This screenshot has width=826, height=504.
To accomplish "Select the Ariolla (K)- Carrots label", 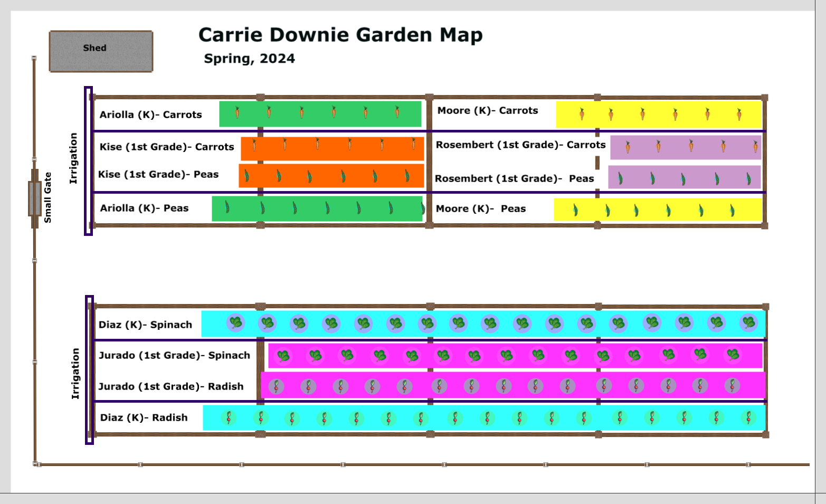I will (151, 114).
